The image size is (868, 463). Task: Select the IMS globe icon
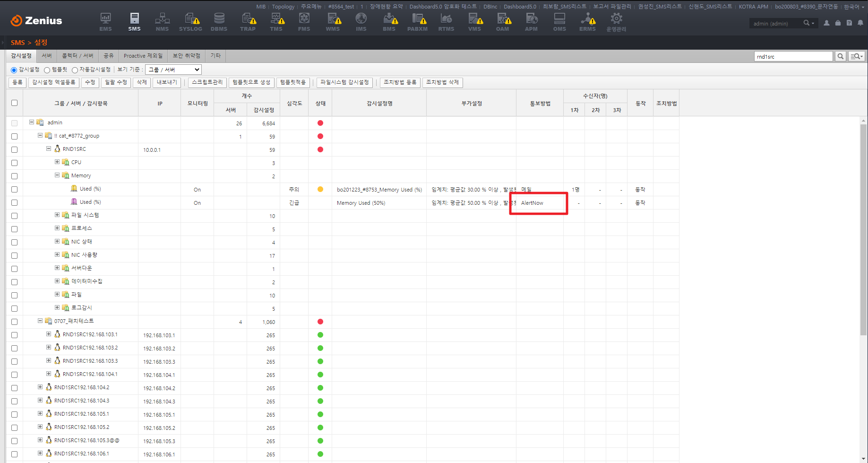[x=361, y=22]
